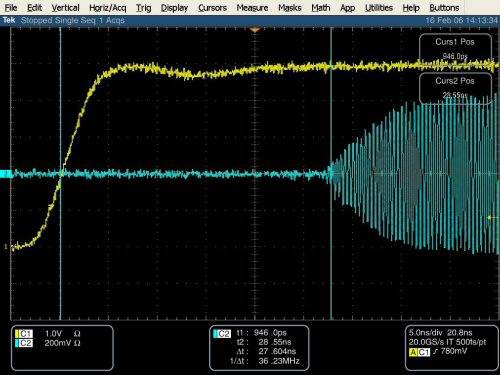Select the Curs1 Pos readout box
The width and height of the screenshot is (500, 375).
[455, 49]
